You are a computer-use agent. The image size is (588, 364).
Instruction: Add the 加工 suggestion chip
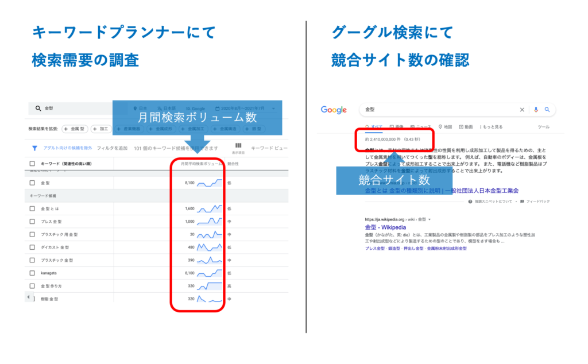pos(100,129)
